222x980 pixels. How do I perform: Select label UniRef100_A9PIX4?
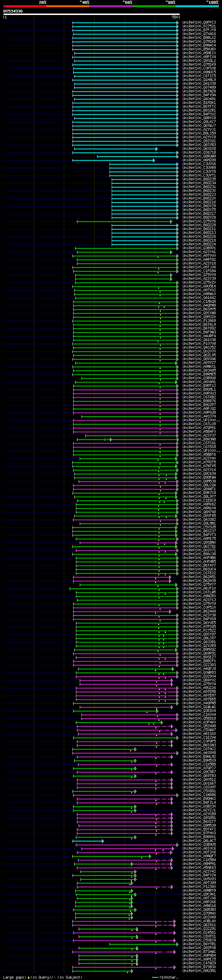pyautogui.click(x=199, y=57)
